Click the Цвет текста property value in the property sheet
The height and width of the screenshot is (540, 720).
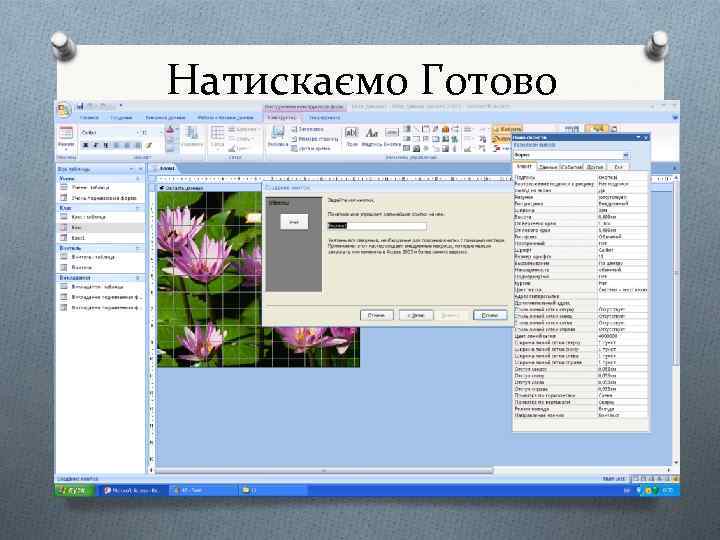[x=622, y=290]
